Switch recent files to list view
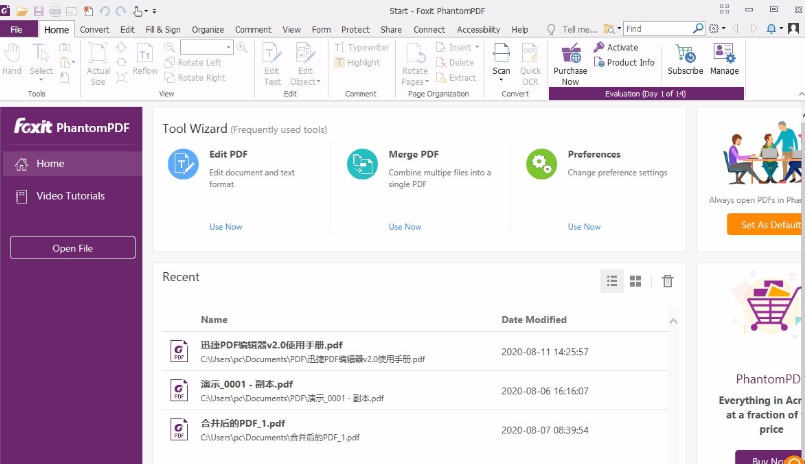The image size is (805, 464). tap(612, 282)
